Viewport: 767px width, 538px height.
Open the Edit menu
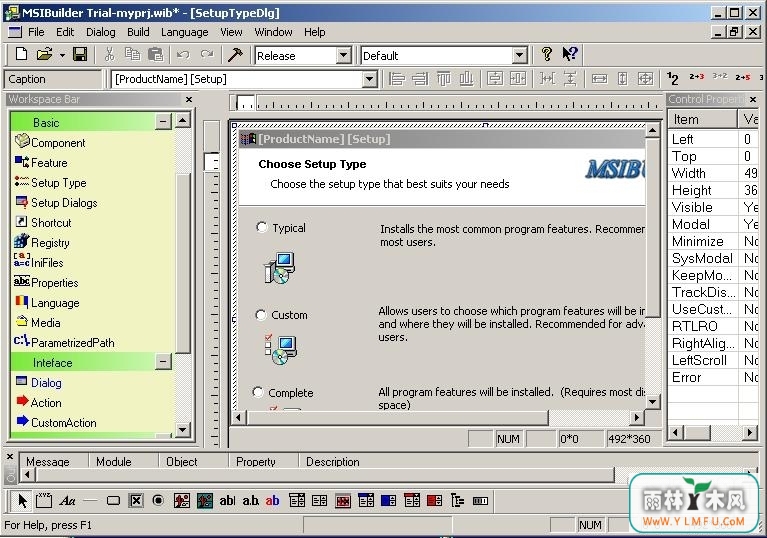65,32
